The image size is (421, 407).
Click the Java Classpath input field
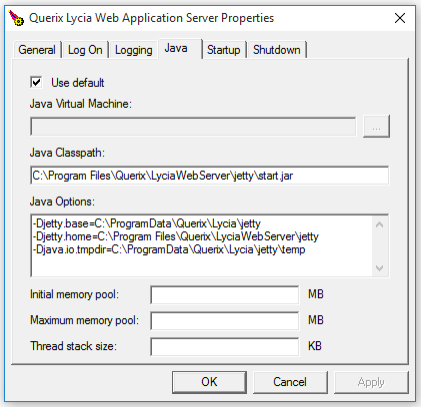(209, 175)
